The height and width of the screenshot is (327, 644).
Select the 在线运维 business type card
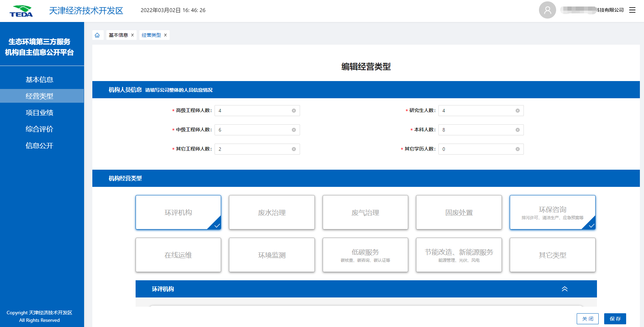(x=178, y=255)
